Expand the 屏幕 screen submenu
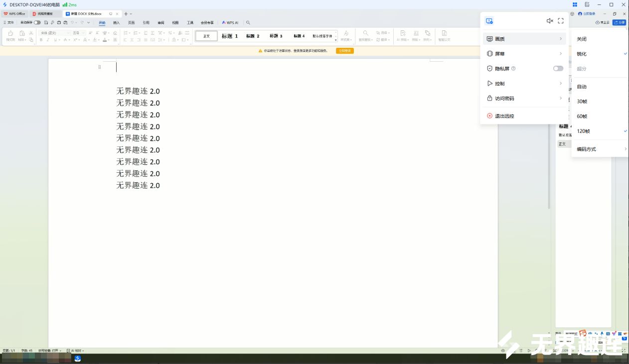 click(524, 54)
